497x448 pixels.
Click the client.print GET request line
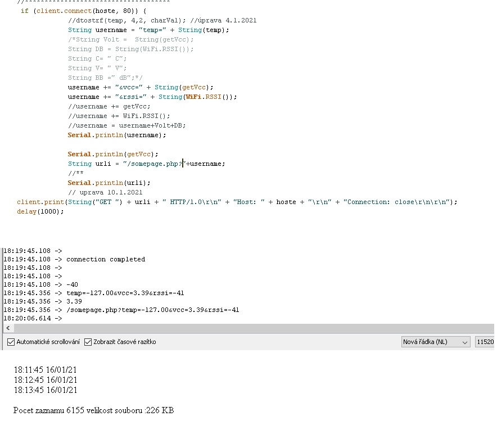(x=237, y=202)
